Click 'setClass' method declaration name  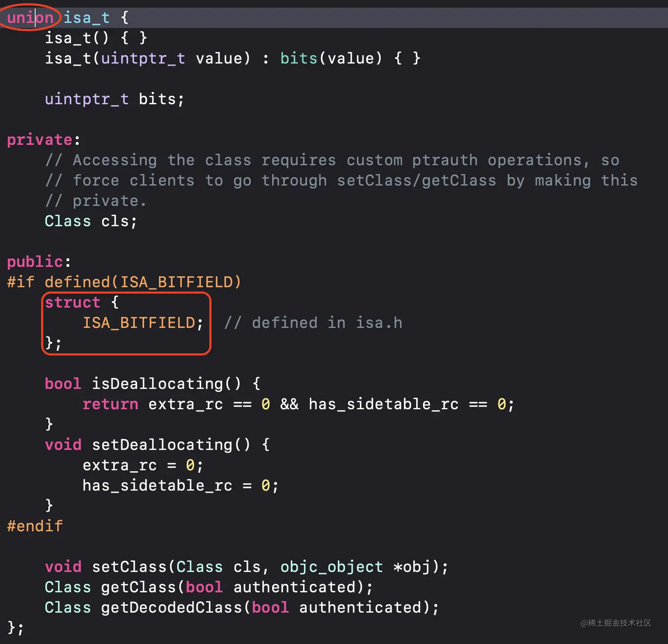[129, 567]
